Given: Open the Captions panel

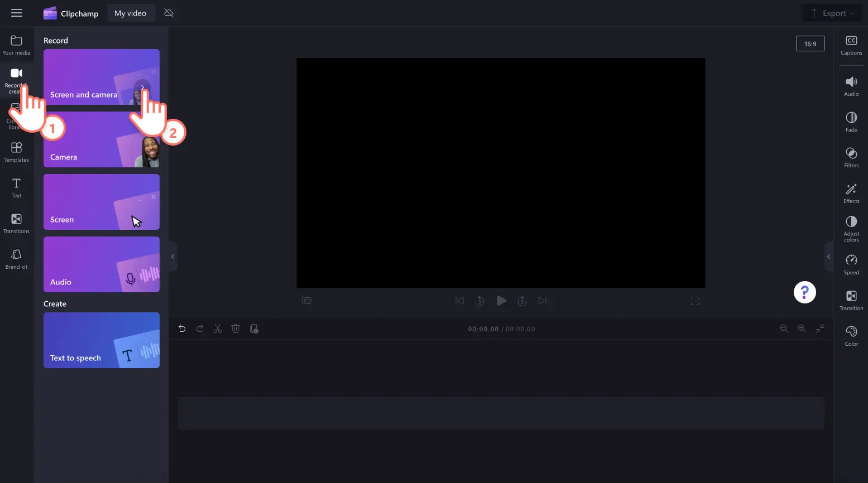Looking at the screenshot, I should (851, 45).
